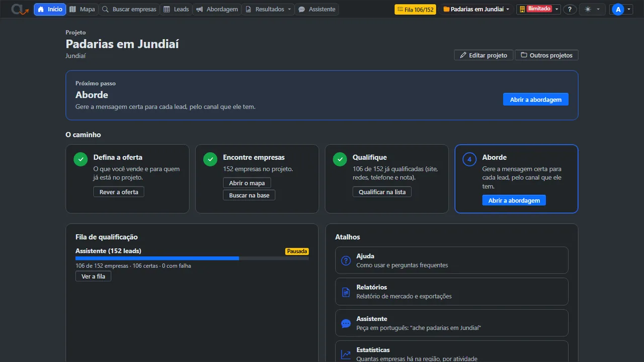Open the help question mark button in navbar
The width and height of the screenshot is (644, 362).
tap(570, 9)
